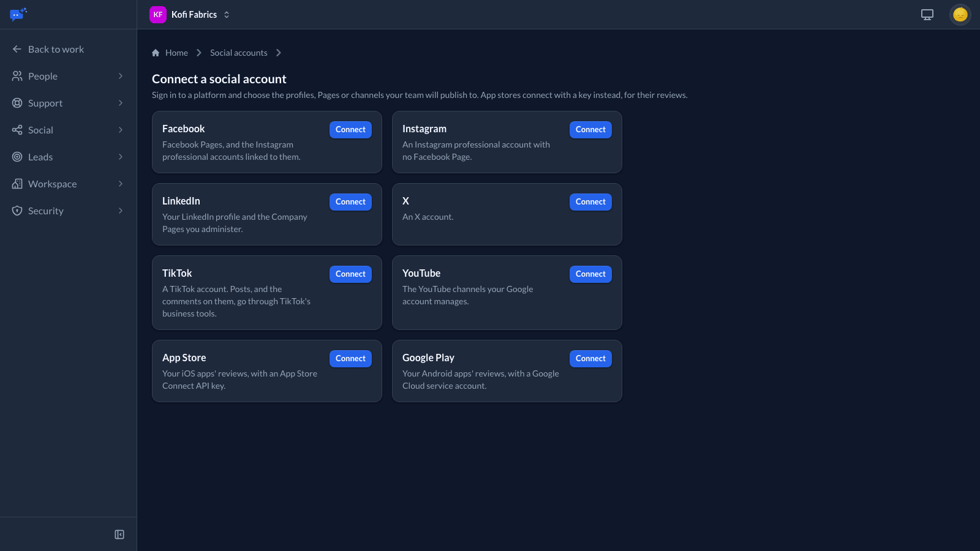The height and width of the screenshot is (551, 980).
Task: Expand the Security section chevron
Action: pos(121,211)
